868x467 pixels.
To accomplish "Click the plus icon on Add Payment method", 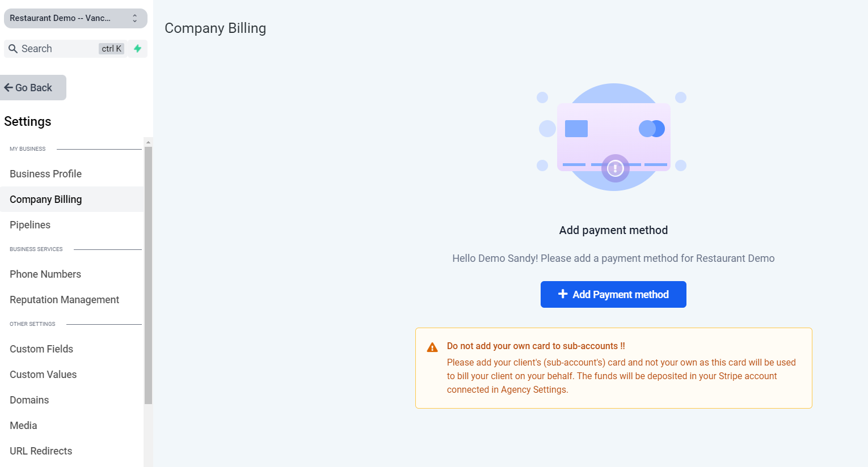I will tap(563, 294).
